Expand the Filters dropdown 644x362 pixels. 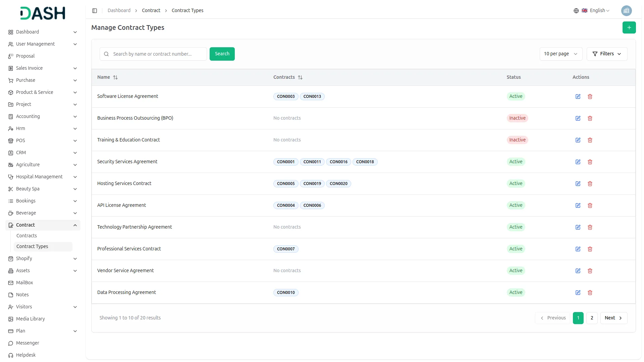point(606,54)
